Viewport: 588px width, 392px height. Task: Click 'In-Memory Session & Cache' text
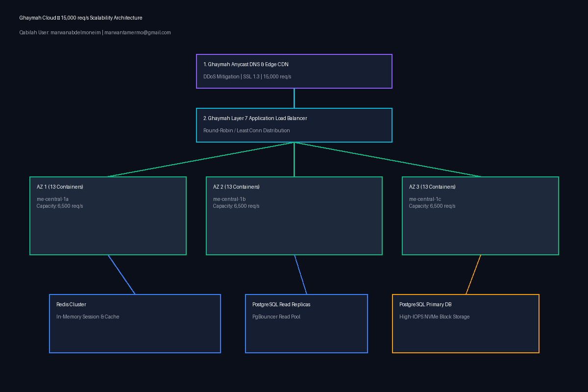tap(88, 317)
